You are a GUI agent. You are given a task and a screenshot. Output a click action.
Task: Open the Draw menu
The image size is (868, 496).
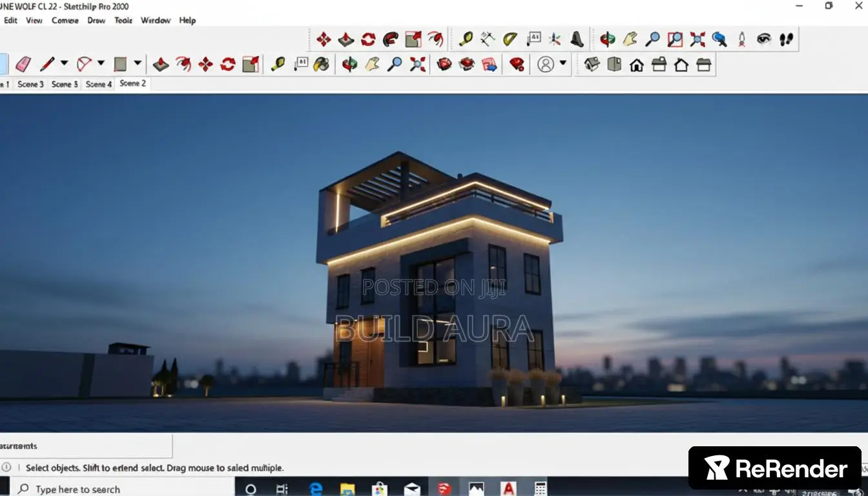(96, 20)
